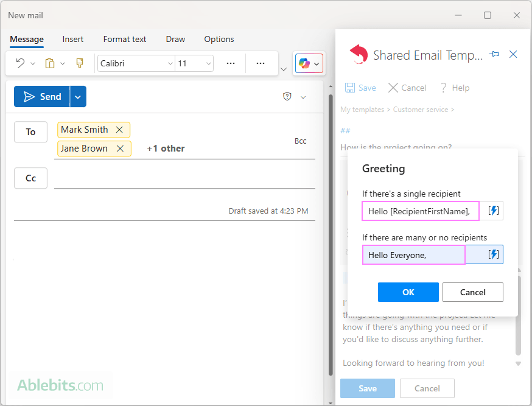Open the Insert tab
The image size is (532, 406).
click(73, 40)
